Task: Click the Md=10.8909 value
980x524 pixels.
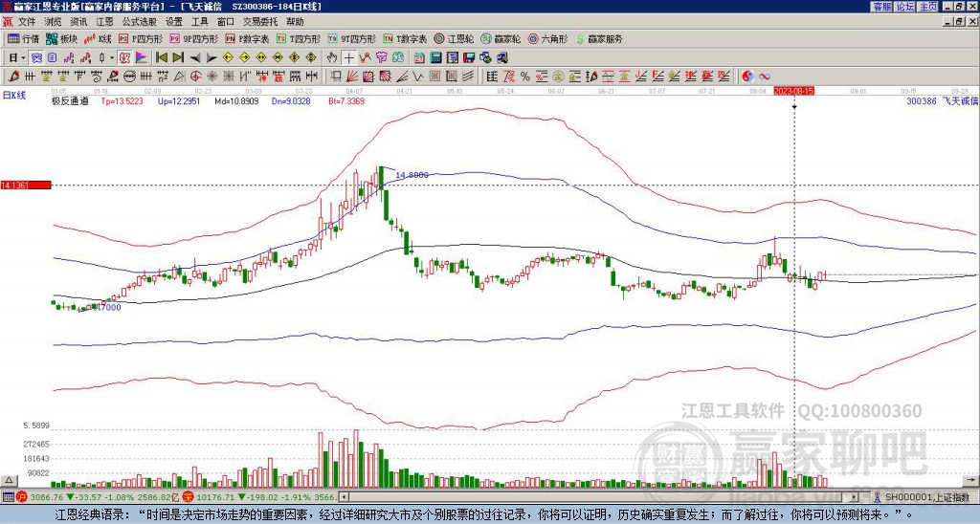Action: [236, 100]
